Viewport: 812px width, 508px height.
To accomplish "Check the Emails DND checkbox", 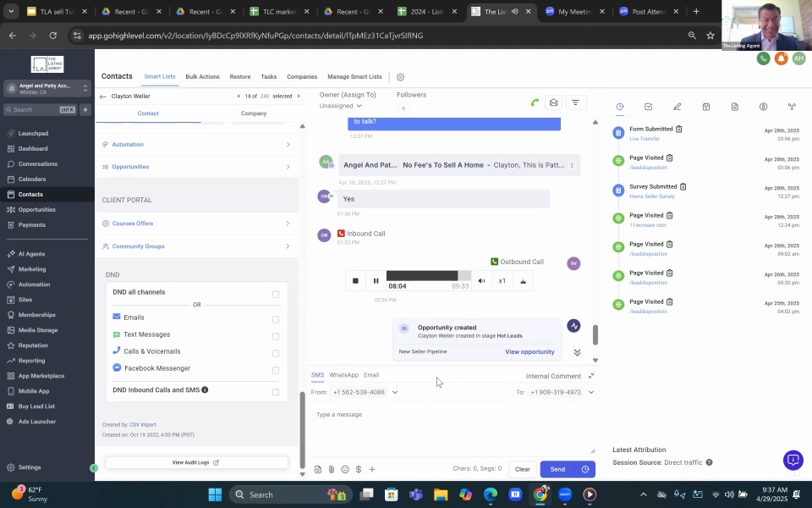I will [275, 319].
